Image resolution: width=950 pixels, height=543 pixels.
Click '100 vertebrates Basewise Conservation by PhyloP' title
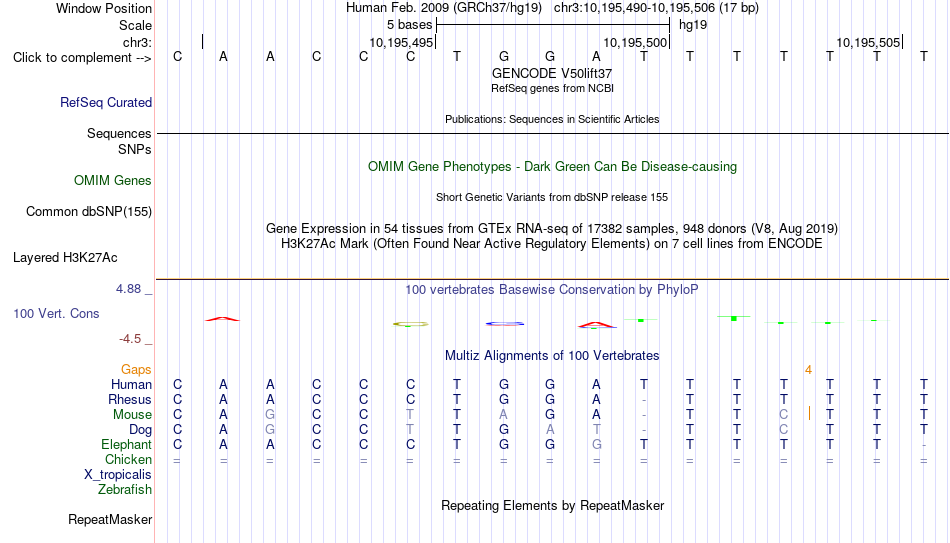tap(552, 290)
